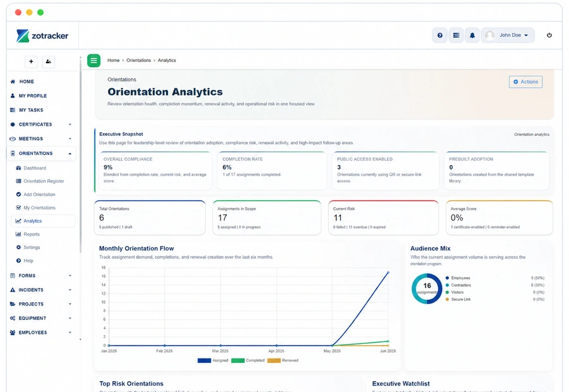The height and width of the screenshot is (392, 569).
Task: Click the Settings gear icon in sidebar
Action: click(18, 247)
